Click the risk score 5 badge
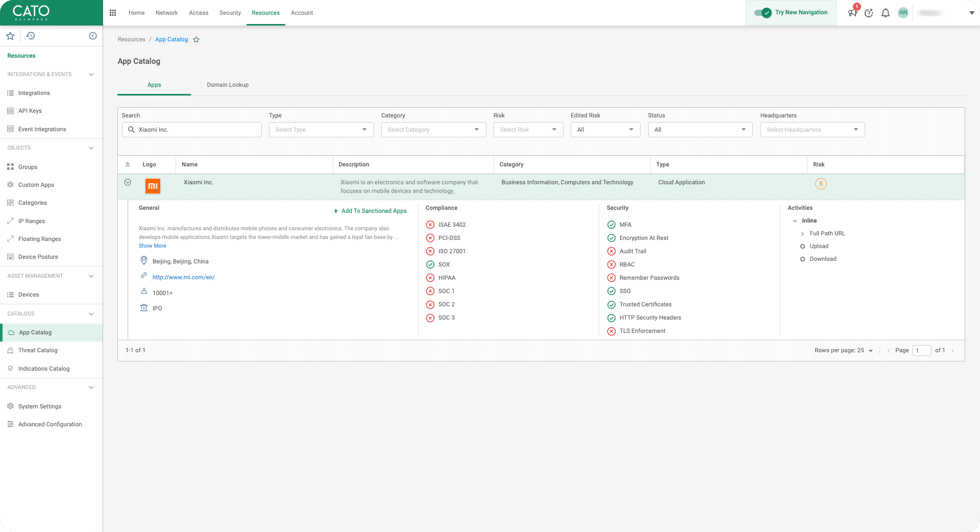Viewport: 980px width, 532px height. click(x=821, y=184)
